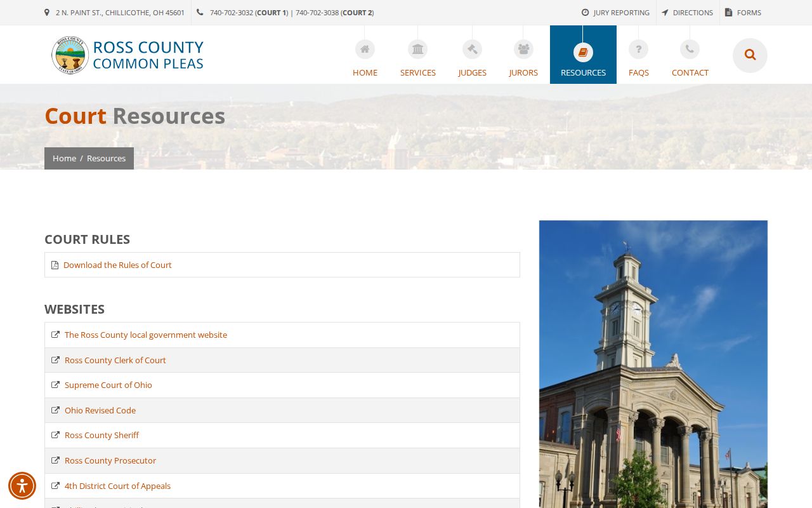This screenshot has width=812, height=508.
Task: Open the SERVICES menu item
Action: [x=418, y=72]
